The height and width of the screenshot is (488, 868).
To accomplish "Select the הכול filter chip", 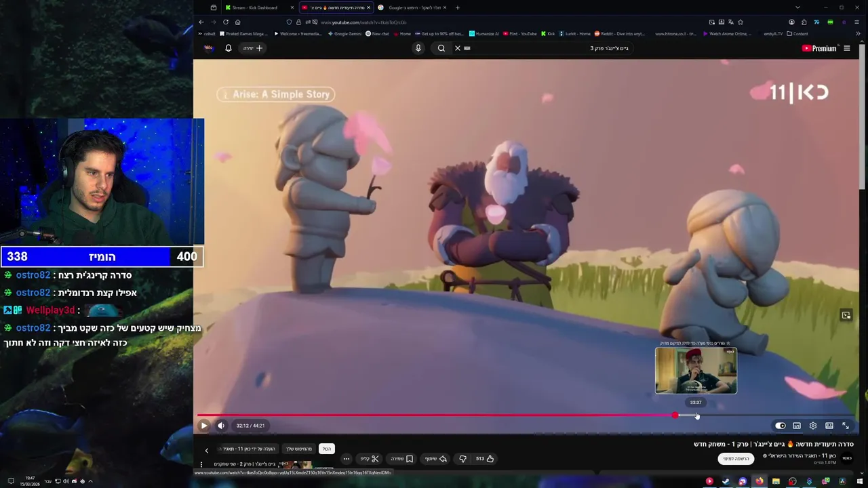I will 327,449.
